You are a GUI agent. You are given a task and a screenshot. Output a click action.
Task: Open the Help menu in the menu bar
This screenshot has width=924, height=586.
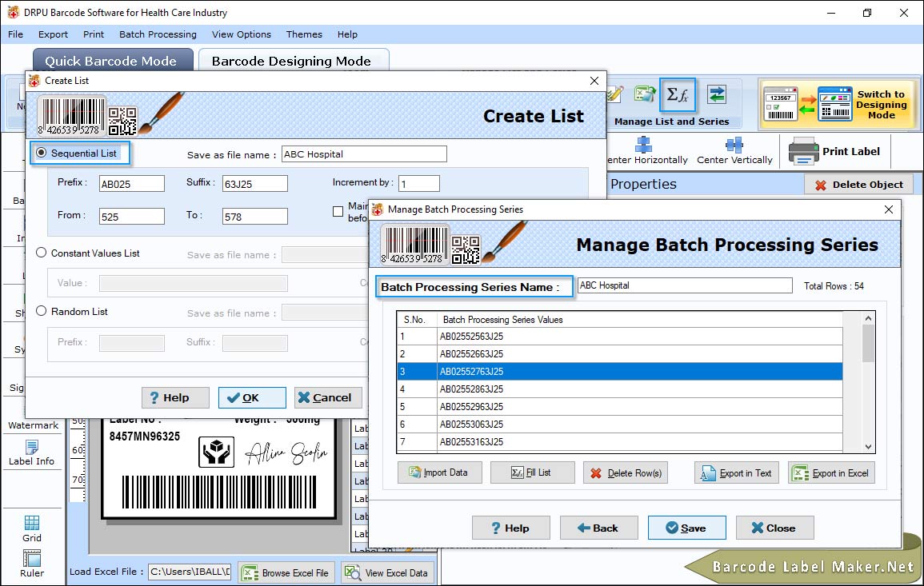pyautogui.click(x=347, y=34)
